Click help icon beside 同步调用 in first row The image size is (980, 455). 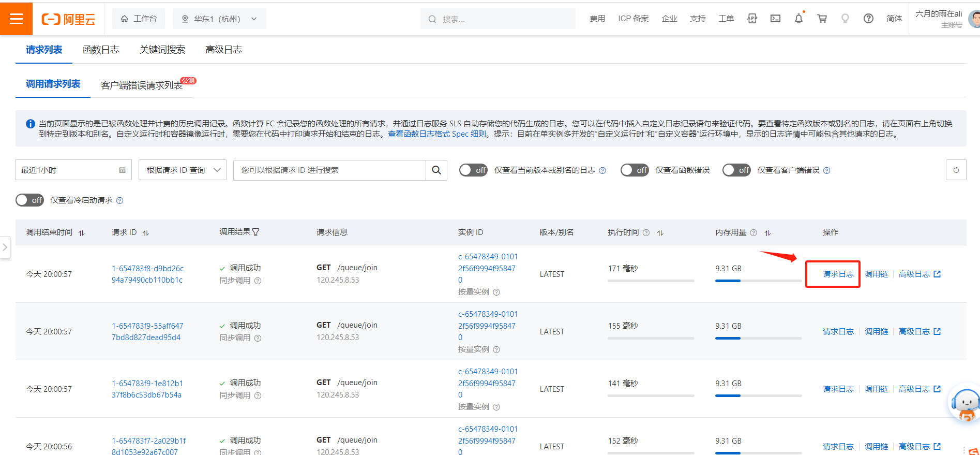tap(258, 281)
